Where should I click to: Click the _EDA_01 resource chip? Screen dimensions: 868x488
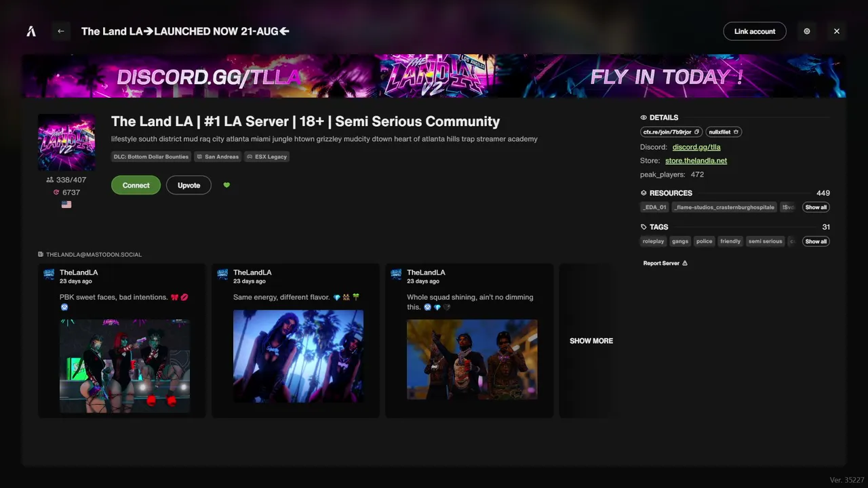pos(655,207)
